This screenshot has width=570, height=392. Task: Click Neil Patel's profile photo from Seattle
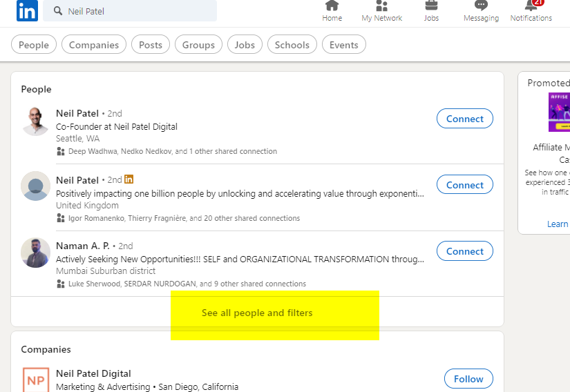[x=36, y=121]
